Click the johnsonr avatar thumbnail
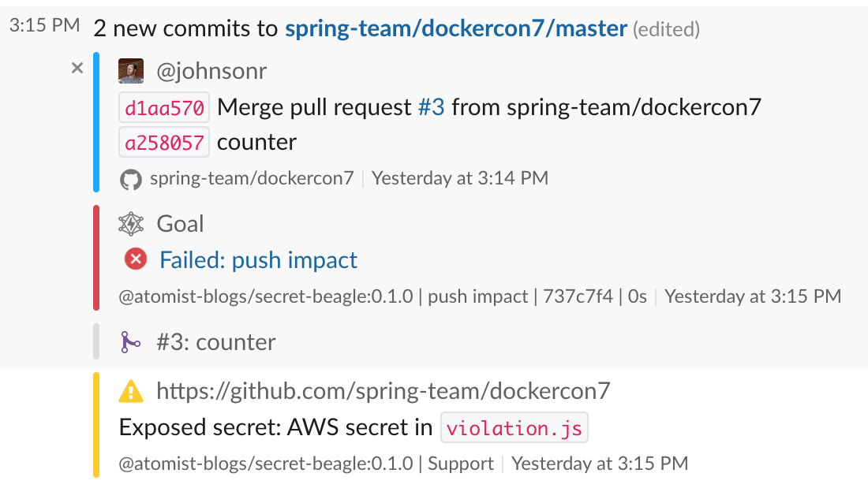This screenshot has width=868, height=503. (131, 71)
